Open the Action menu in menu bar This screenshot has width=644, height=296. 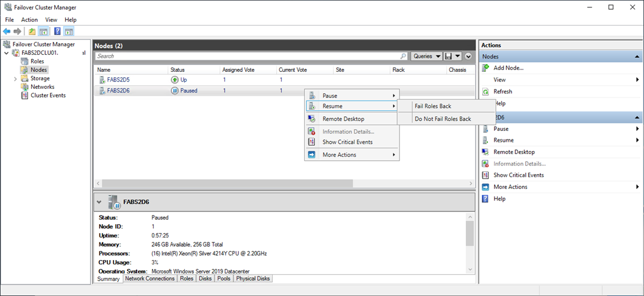[29, 19]
